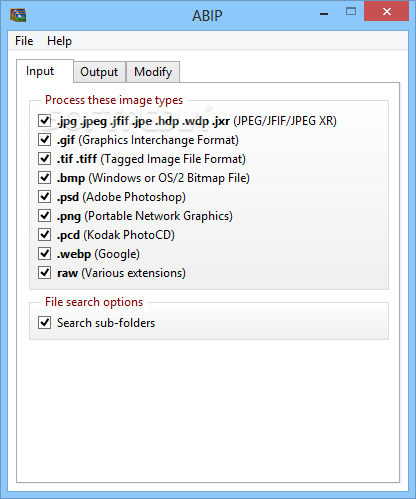
Task: Disable the Search sub-folders option
Action: tap(44, 323)
